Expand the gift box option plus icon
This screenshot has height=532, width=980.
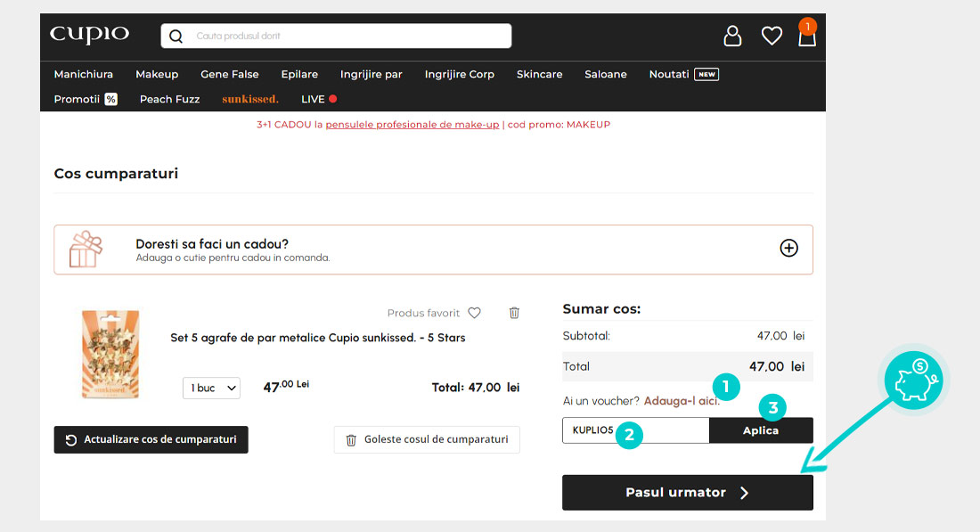788,249
